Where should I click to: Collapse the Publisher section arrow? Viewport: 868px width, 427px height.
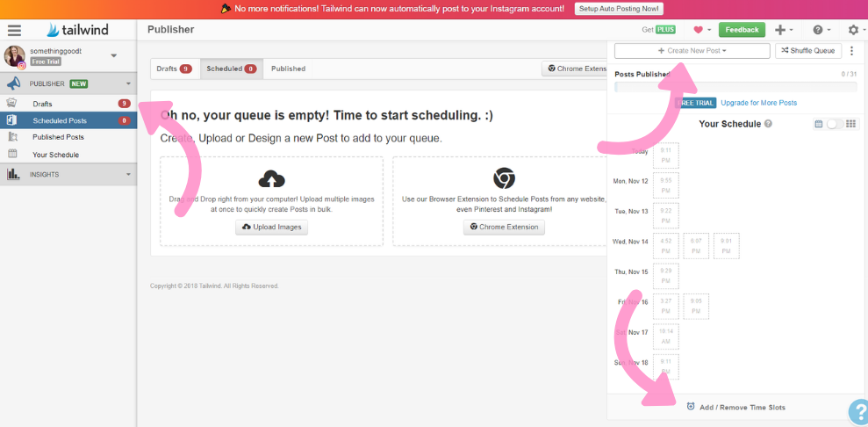tap(128, 84)
